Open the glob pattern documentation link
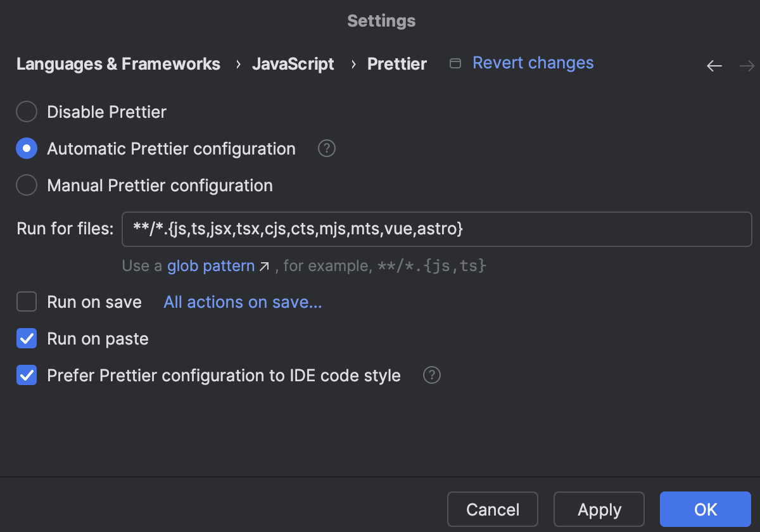Image resolution: width=760 pixels, height=532 pixels. pos(211,266)
